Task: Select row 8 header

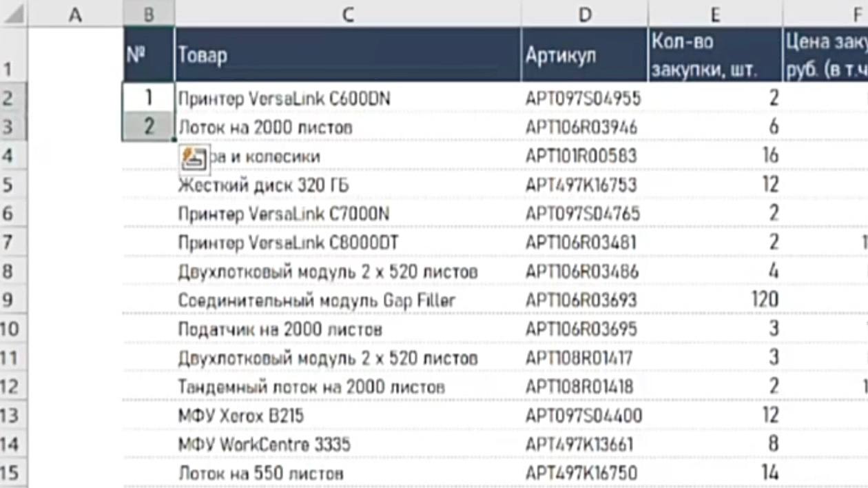Action: 13,272
